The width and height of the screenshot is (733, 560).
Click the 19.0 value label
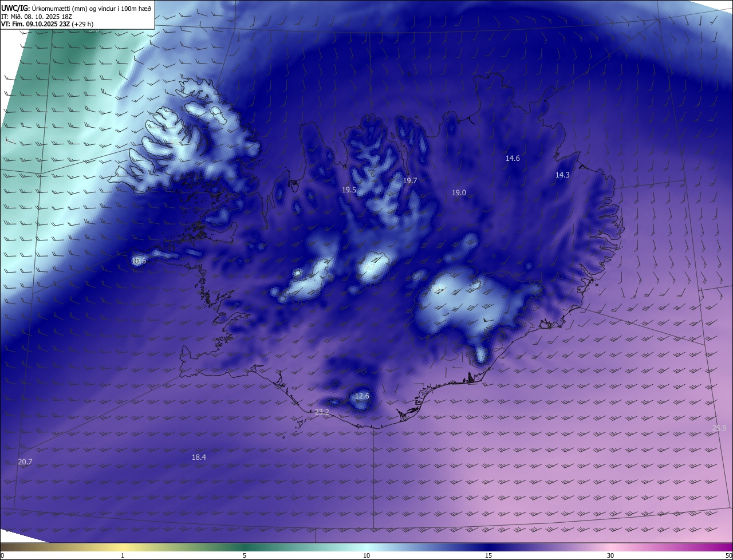(x=459, y=193)
